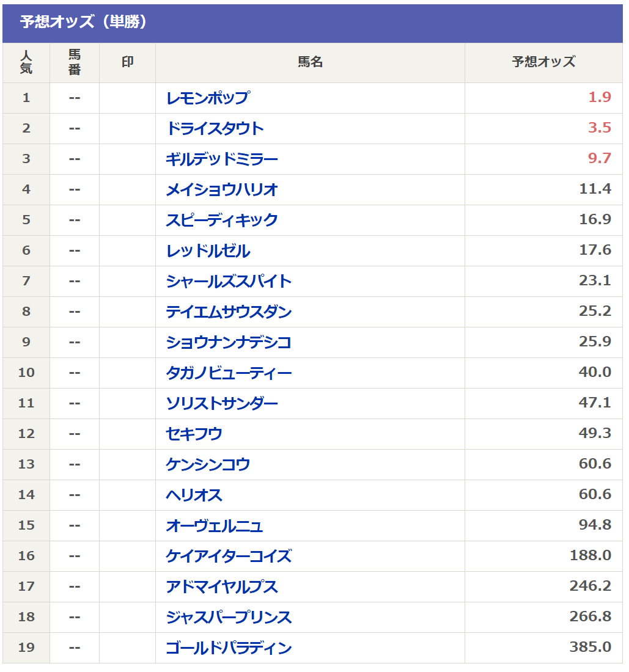The height and width of the screenshot is (672, 629).
Task: Click the horse name セキフウ
Action: click(x=194, y=434)
